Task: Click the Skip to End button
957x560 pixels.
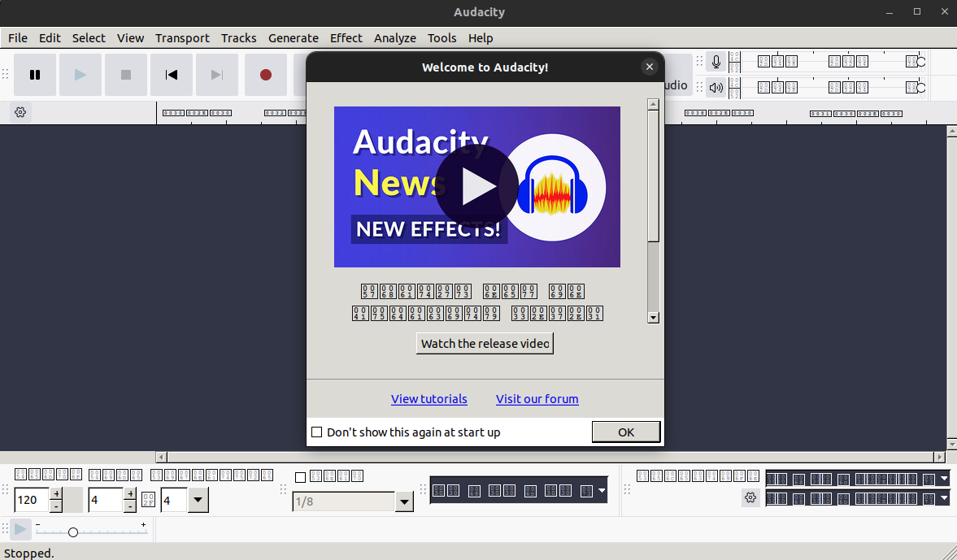Action: (216, 75)
